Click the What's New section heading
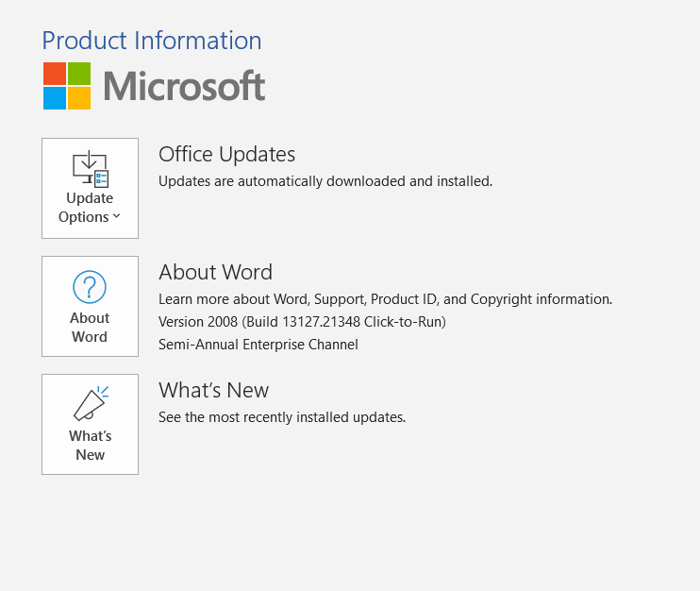Viewport: 700px width, 591px height. (x=214, y=390)
